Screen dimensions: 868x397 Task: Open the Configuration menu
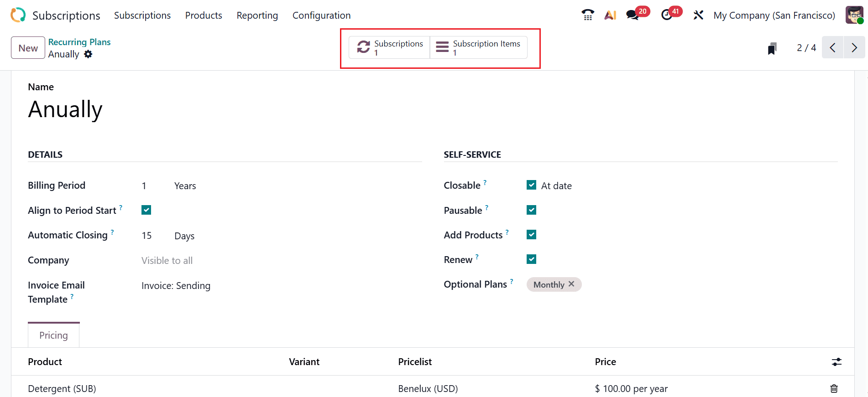click(x=322, y=15)
